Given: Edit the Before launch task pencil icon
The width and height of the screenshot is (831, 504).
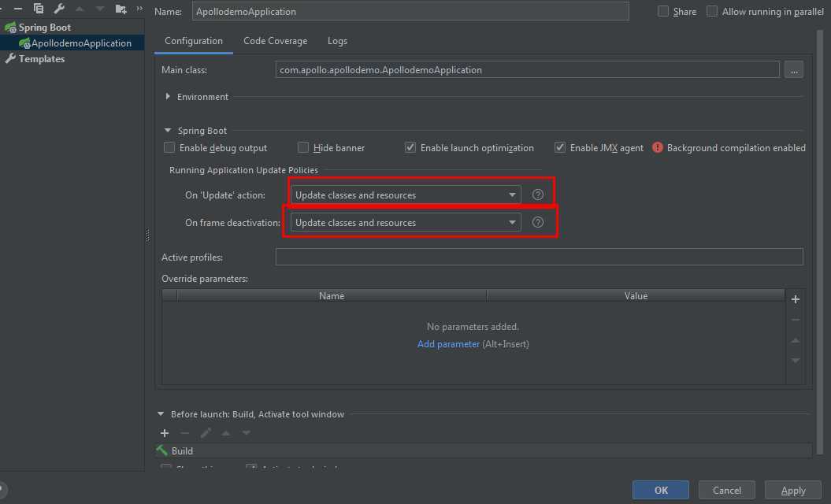Looking at the screenshot, I should pos(206,433).
